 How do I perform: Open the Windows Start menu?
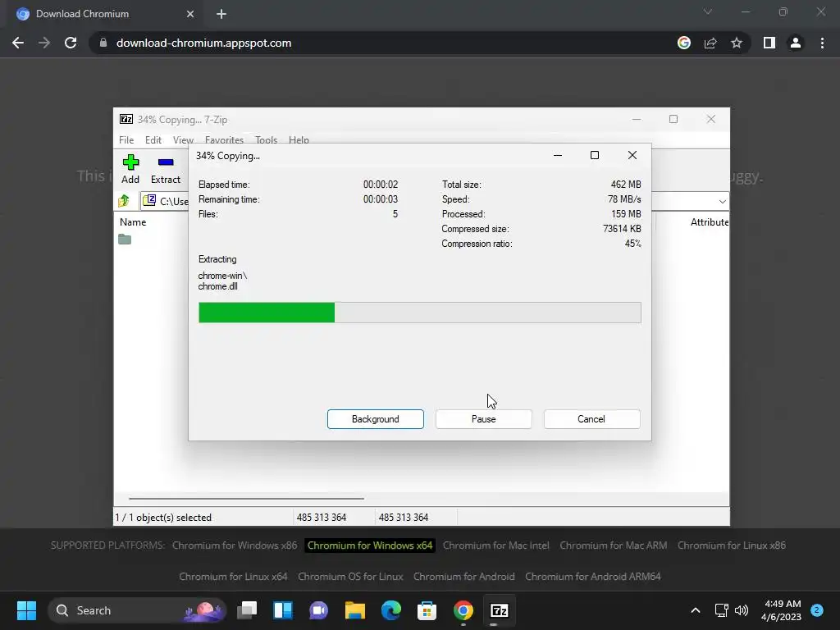tap(26, 610)
